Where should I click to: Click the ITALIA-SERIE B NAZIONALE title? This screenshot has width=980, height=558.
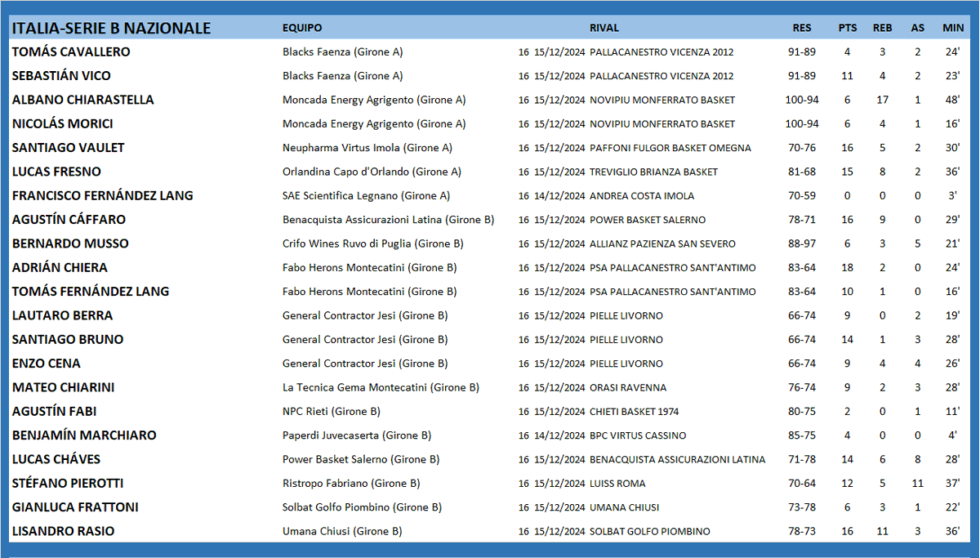click(111, 29)
